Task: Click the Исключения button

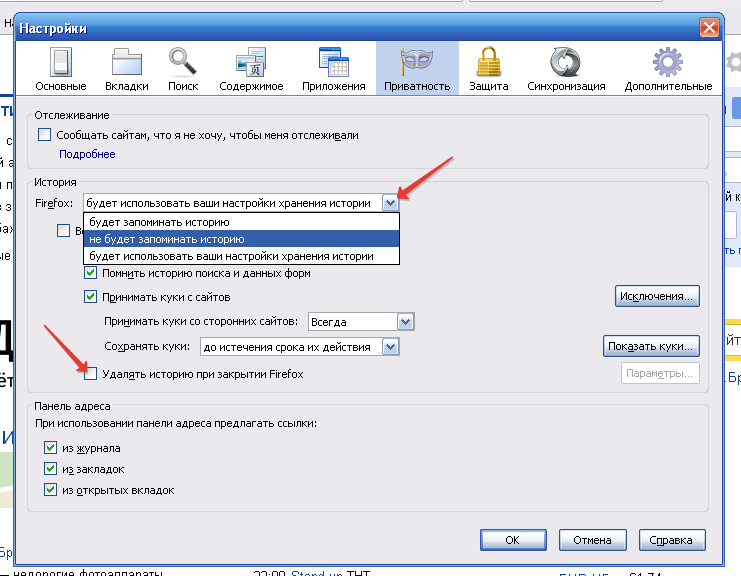Action: pos(656,296)
